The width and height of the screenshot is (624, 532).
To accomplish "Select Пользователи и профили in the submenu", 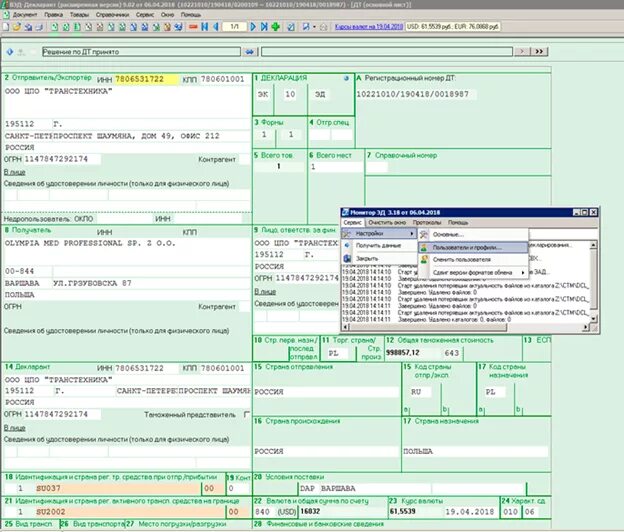I will coord(473,247).
